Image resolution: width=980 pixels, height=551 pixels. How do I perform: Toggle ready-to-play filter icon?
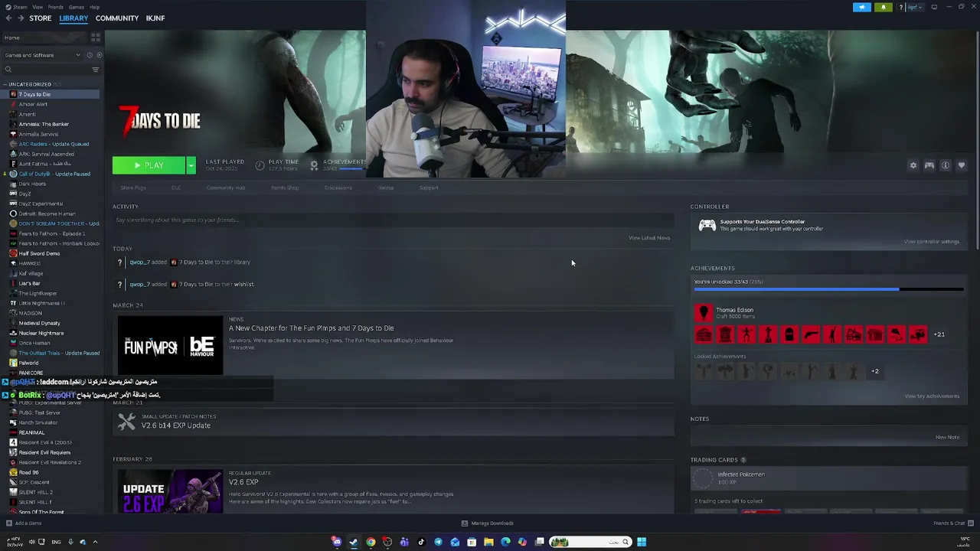coord(99,55)
